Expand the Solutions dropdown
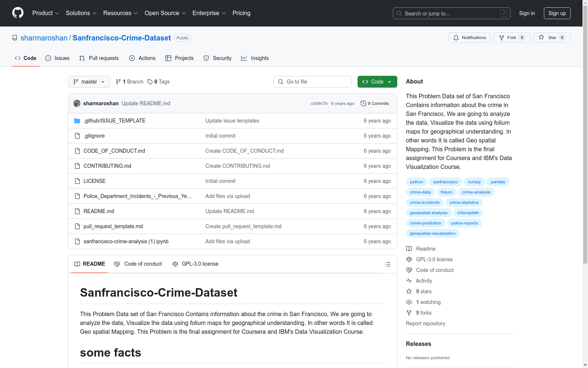Viewport: 588px width, 368px height. coord(81,13)
